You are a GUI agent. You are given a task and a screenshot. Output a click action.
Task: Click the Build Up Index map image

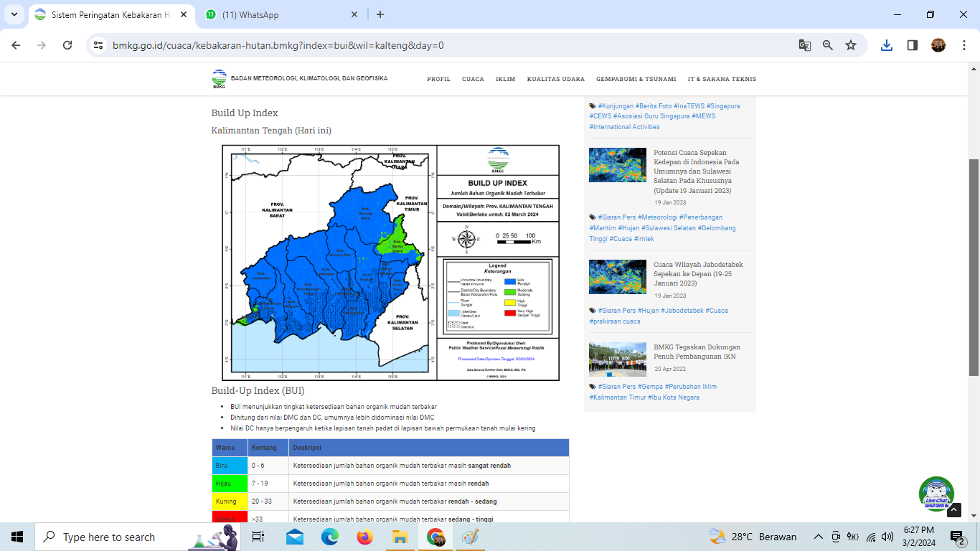[x=390, y=263]
